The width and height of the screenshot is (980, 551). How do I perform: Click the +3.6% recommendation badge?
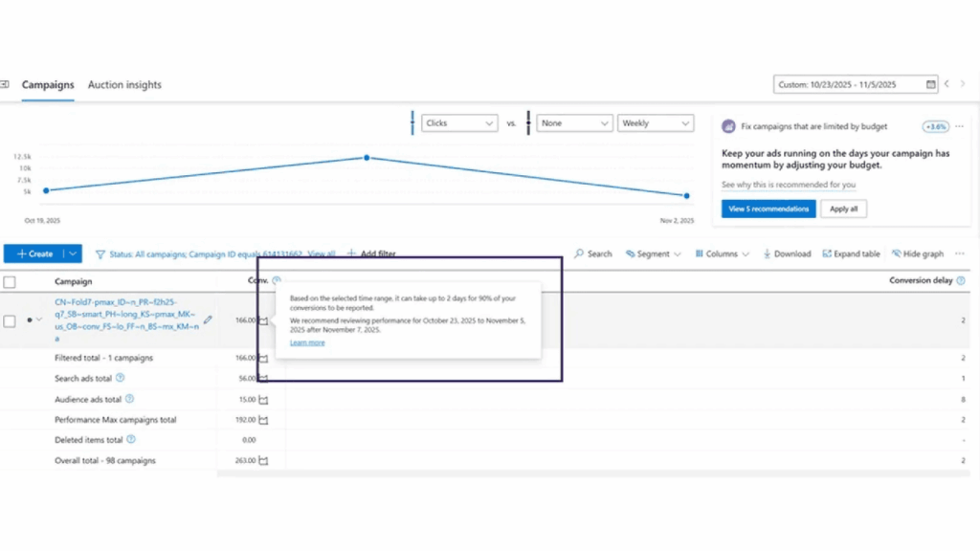tap(935, 127)
